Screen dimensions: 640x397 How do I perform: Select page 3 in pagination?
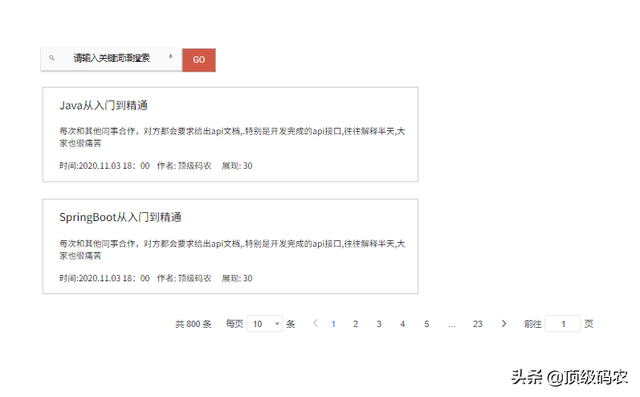click(x=379, y=324)
